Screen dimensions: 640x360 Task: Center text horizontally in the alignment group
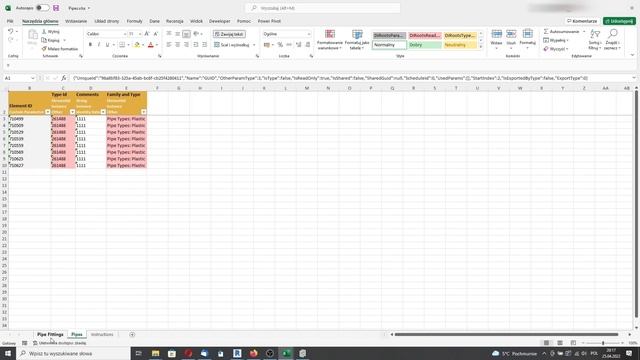178,44
